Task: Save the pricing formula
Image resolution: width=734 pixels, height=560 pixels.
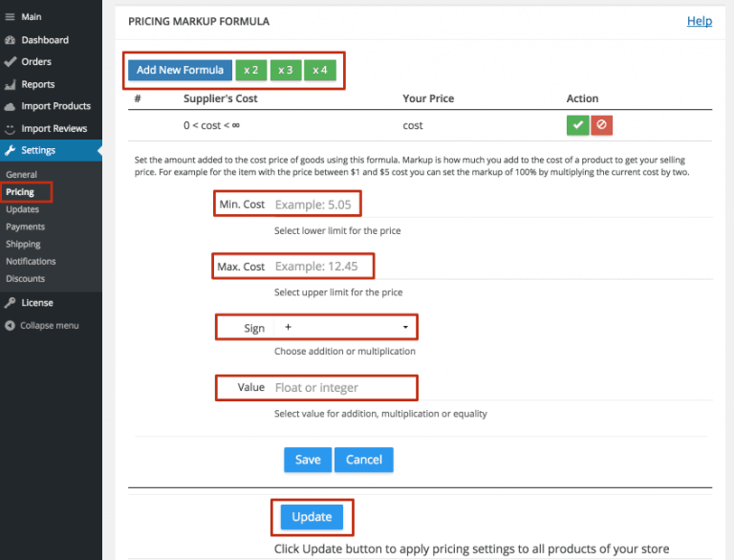Action: point(308,460)
